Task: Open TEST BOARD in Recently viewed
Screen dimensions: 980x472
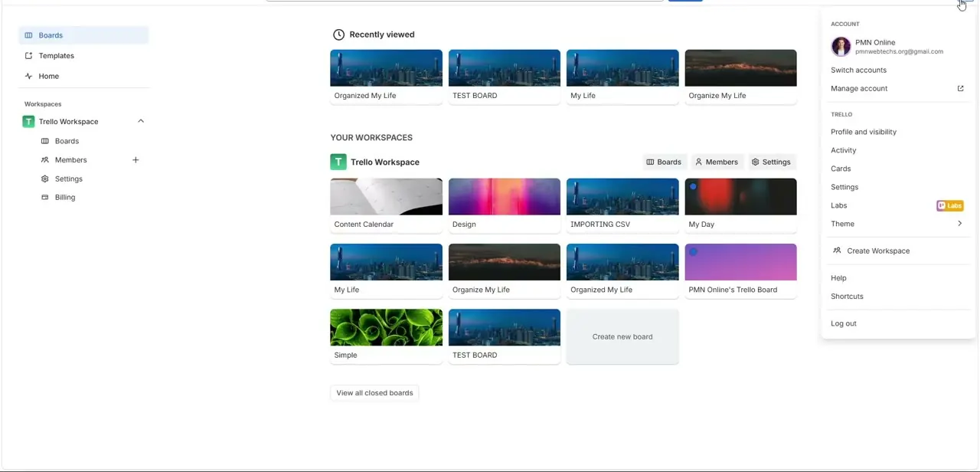Action: click(x=505, y=77)
